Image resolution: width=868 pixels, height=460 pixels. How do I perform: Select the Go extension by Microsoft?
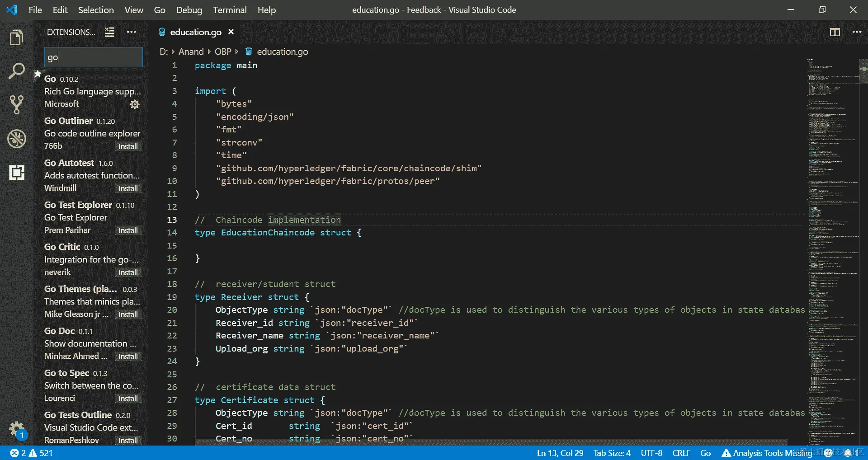pos(91,91)
